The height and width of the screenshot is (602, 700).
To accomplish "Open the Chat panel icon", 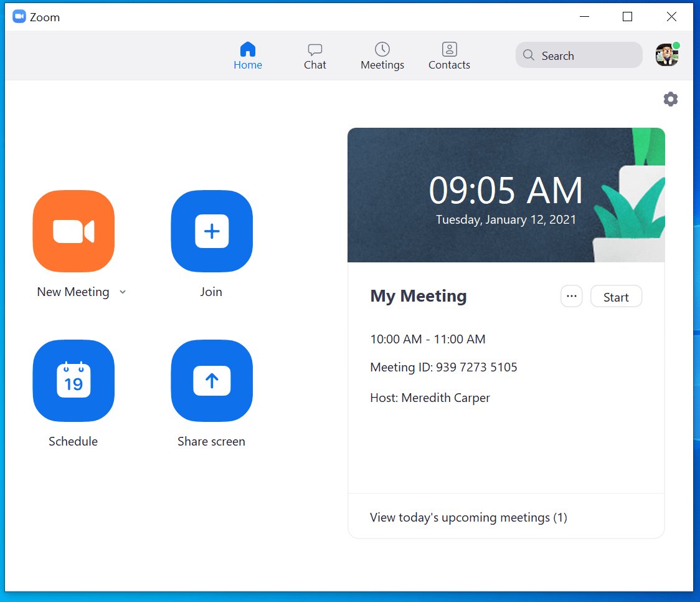I will (x=315, y=50).
